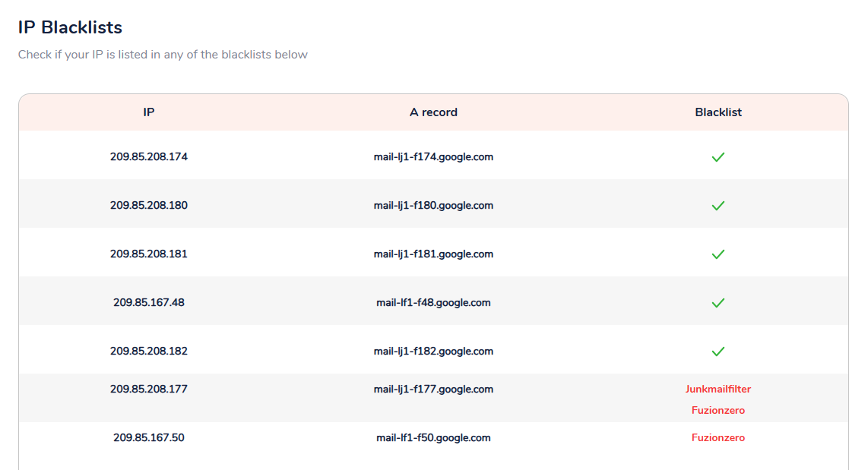Click the mail-lf1-f50.google.com record
Image resolution: width=868 pixels, height=470 pixels.
[433, 438]
